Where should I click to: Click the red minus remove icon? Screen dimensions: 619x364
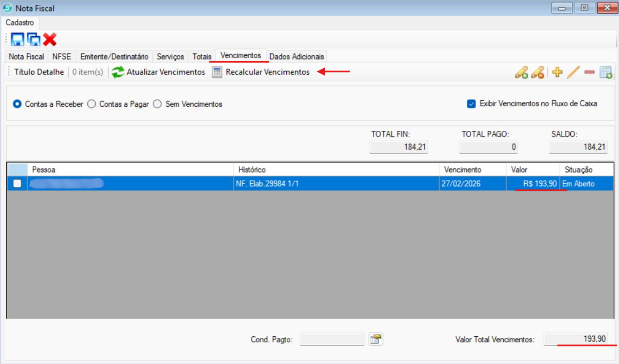click(x=589, y=72)
